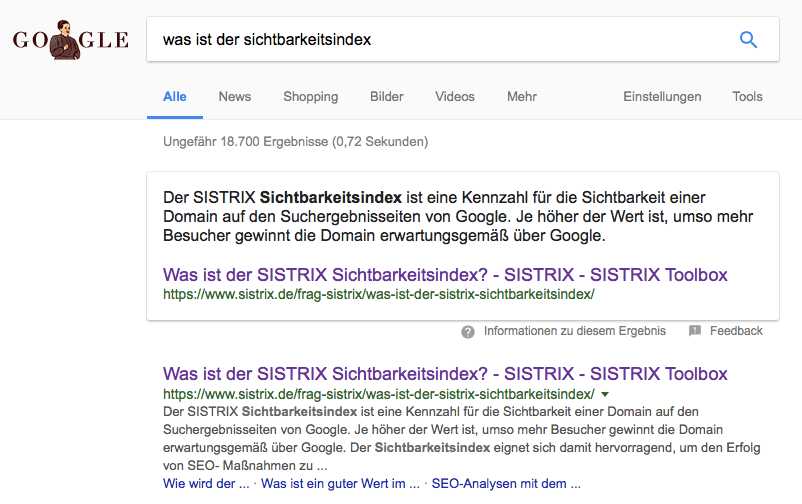Click the Feedback link
Screen dimensions: 802x504
(x=736, y=331)
